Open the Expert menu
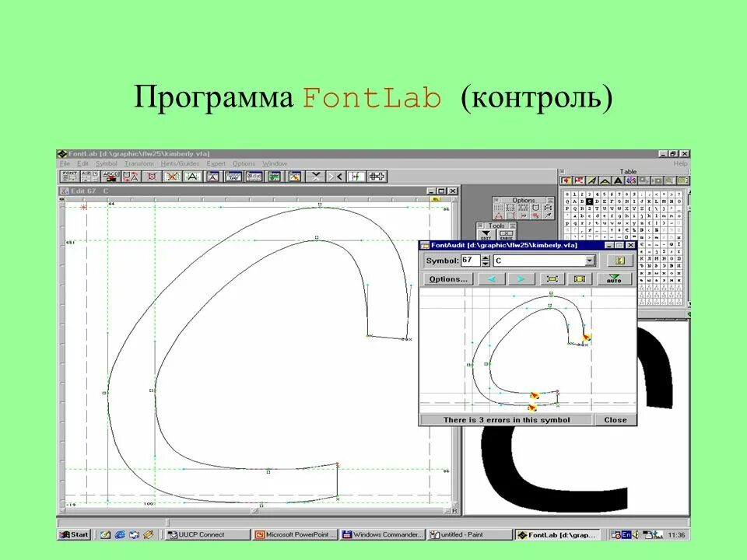 pos(216,163)
